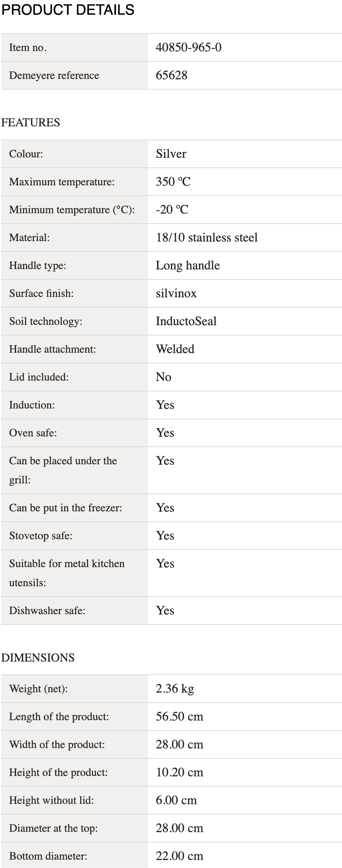Click the Bottom diameter value 22.00 cm
The width and height of the screenshot is (342, 868).
click(179, 856)
